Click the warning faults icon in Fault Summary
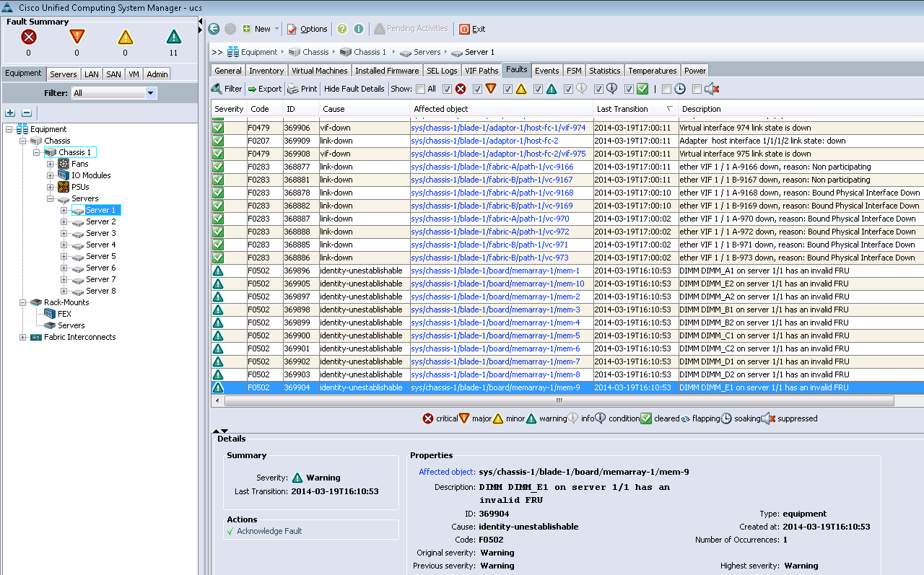 [x=173, y=37]
